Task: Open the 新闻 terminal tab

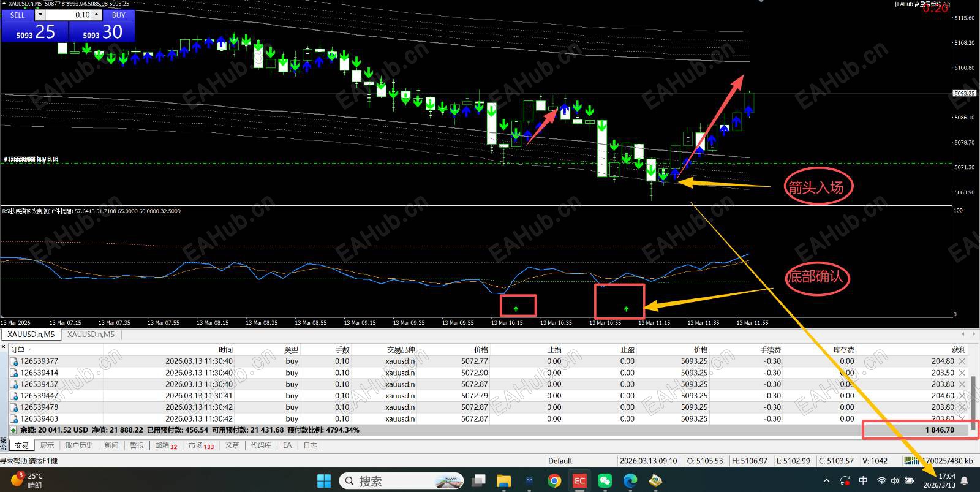Action: tap(111, 445)
